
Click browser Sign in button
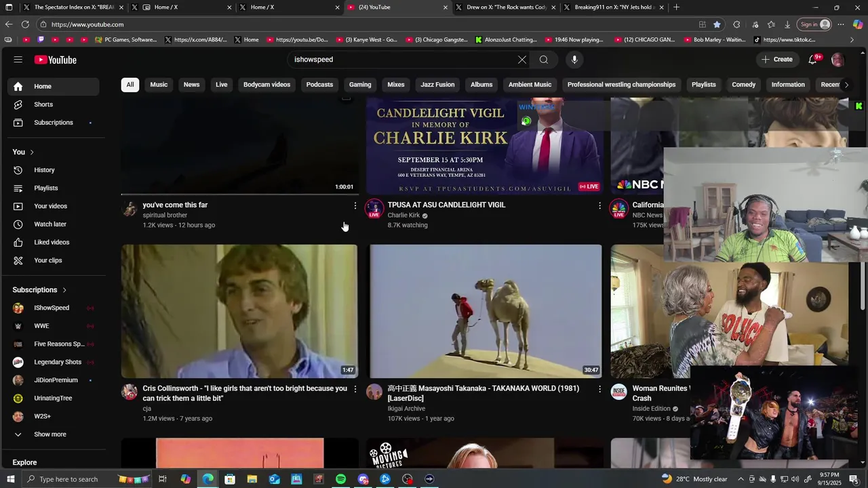815,24
